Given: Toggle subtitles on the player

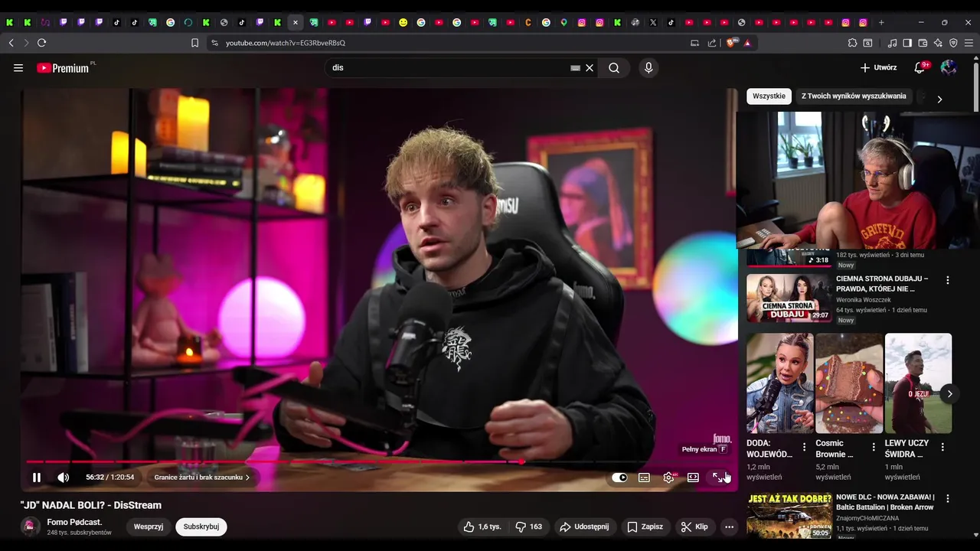Looking at the screenshot, I should point(644,478).
